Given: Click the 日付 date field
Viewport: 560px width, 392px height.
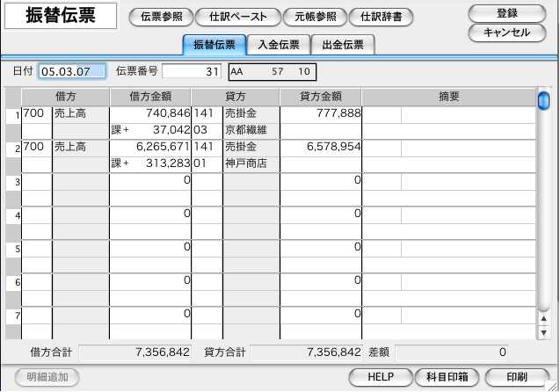Looking at the screenshot, I should pos(72,71).
